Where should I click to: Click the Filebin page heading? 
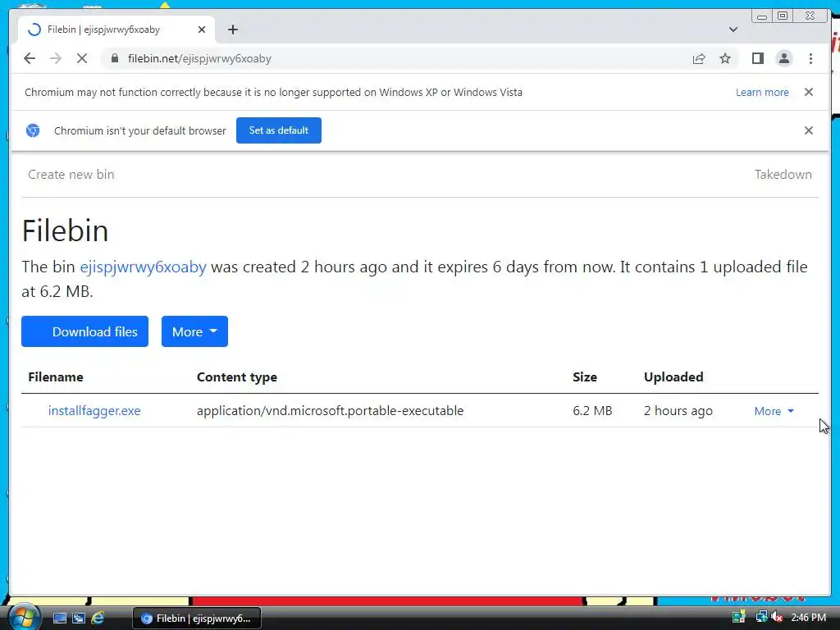[65, 231]
